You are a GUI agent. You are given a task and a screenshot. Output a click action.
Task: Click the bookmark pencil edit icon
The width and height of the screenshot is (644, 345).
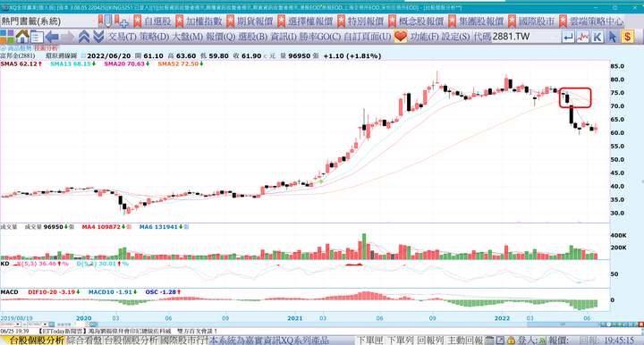(x=106, y=21)
